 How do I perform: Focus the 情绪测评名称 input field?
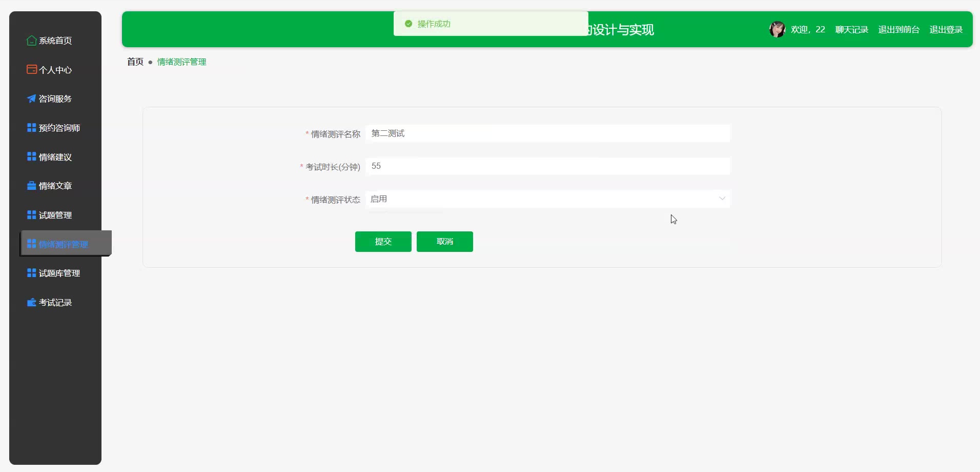click(548, 133)
